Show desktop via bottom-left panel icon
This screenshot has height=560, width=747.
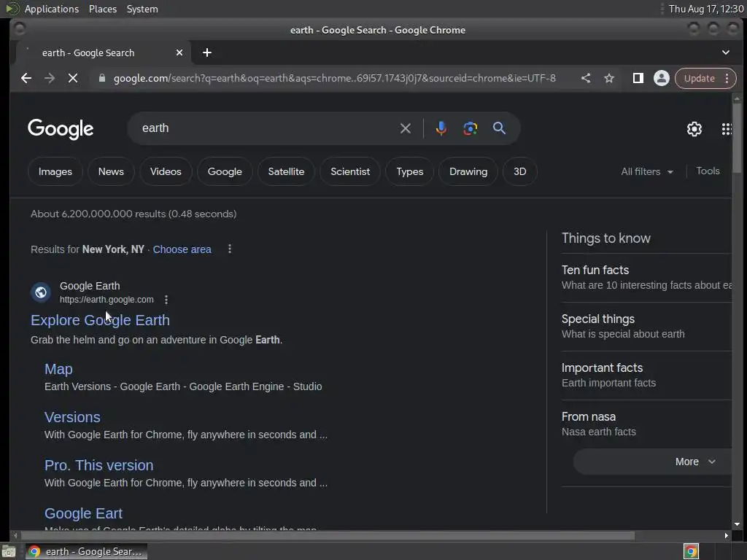[9, 551]
